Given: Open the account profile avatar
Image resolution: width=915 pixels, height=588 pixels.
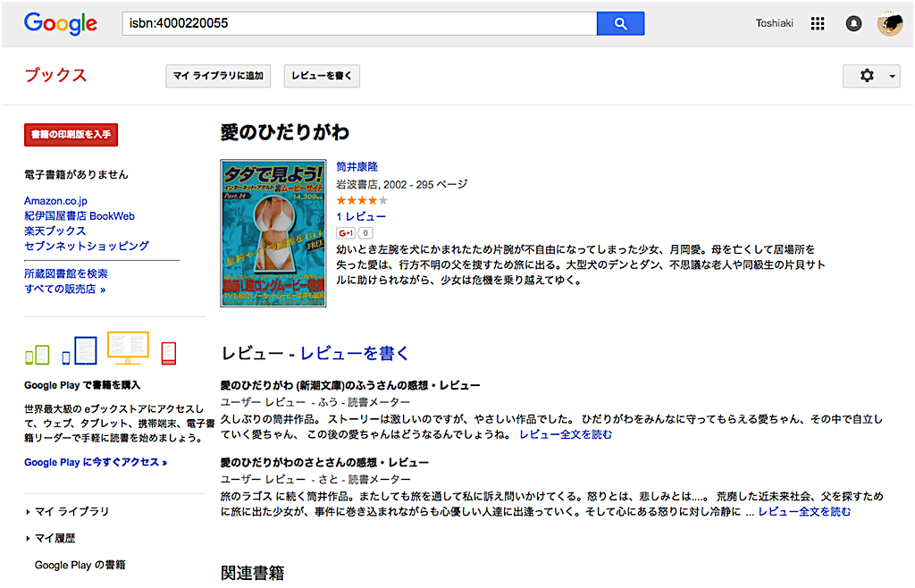Looking at the screenshot, I should [889, 23].
